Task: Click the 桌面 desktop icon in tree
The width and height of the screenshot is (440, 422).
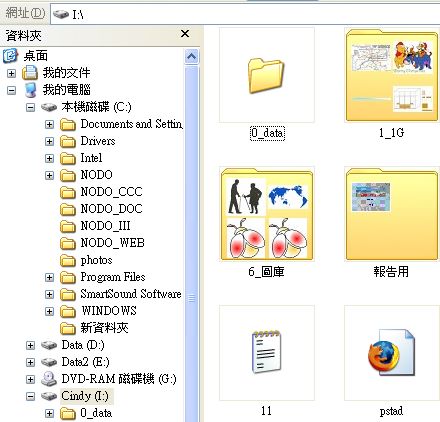Action: coord(10,56)
